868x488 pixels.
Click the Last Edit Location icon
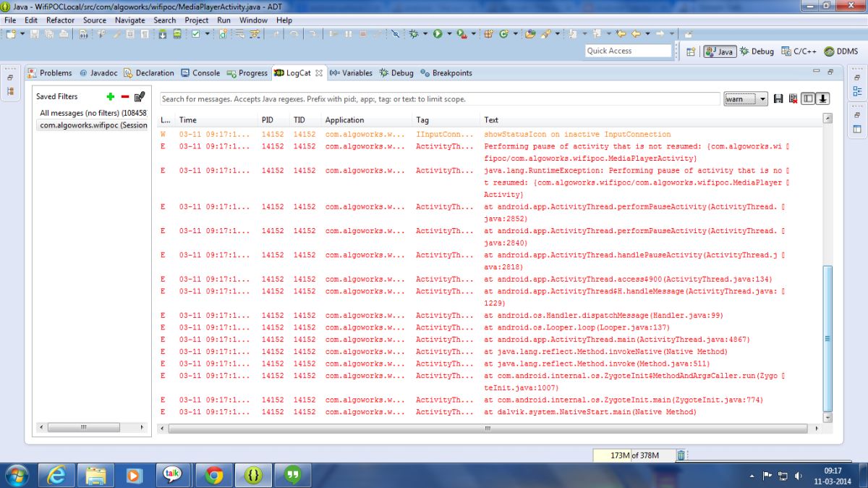(x=620, y=33)
